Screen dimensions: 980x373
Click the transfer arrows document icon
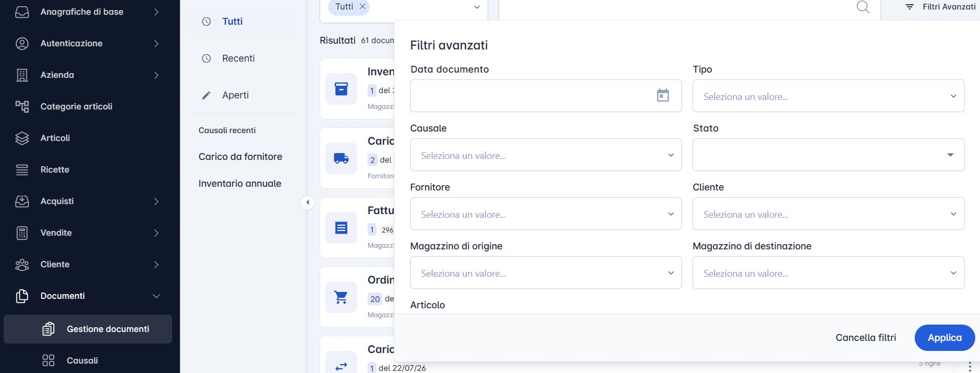coord(341,366)
